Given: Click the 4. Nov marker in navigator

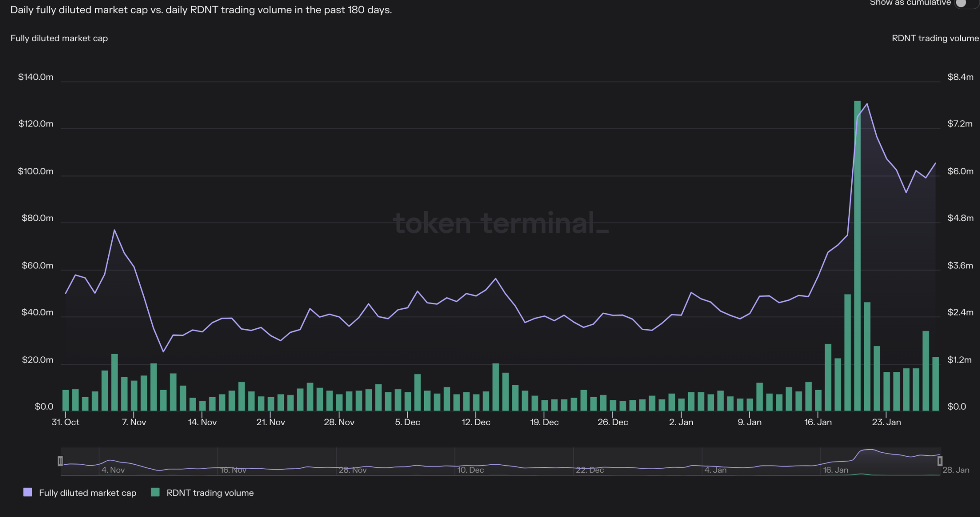Looking at the screenshot, I should point(113,470).
